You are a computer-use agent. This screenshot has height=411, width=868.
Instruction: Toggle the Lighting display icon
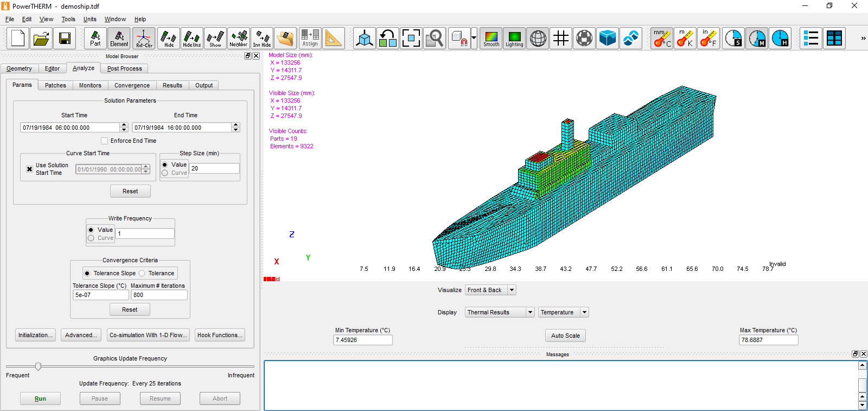[514, 39]
